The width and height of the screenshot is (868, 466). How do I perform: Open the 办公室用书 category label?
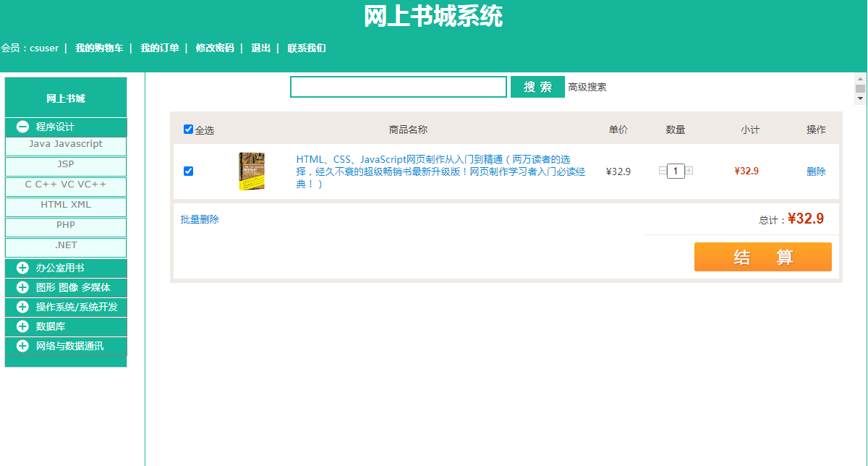point(60,268)
